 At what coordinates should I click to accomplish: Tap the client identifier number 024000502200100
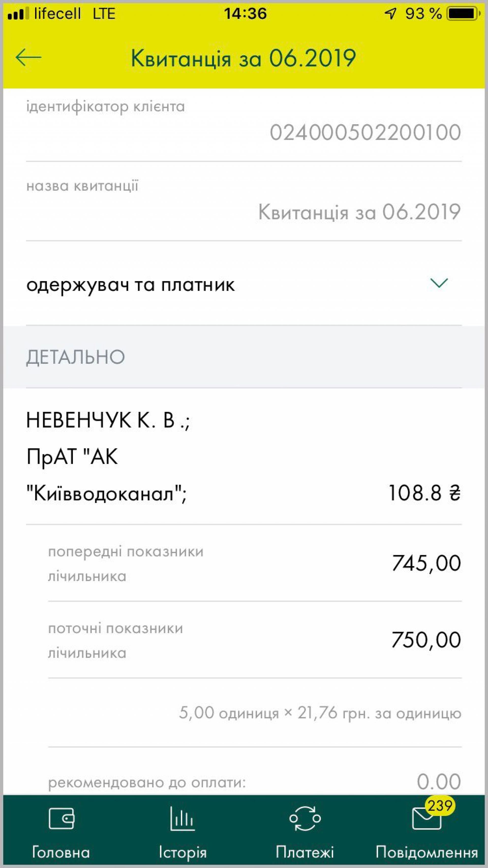(x=365, y=132)
